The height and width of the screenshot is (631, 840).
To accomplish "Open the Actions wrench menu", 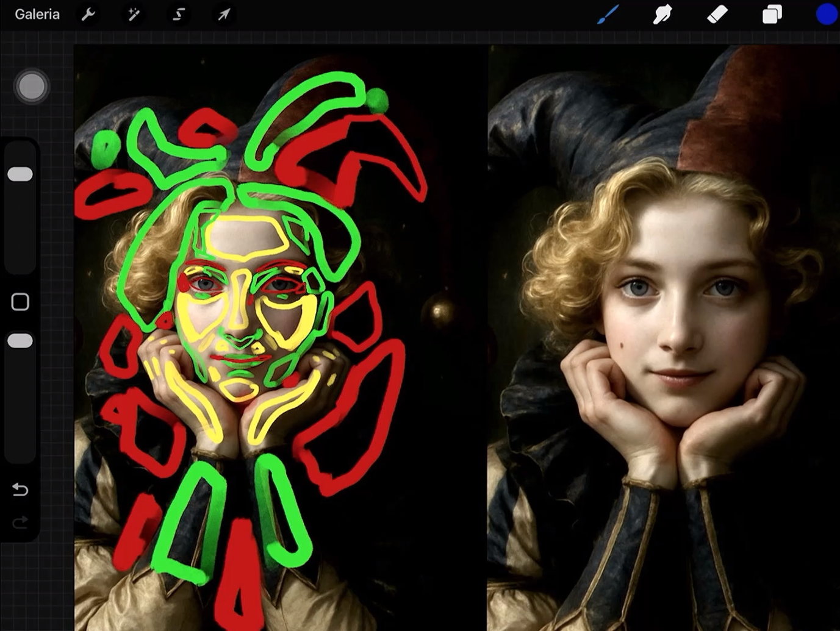I will point(88,14).
